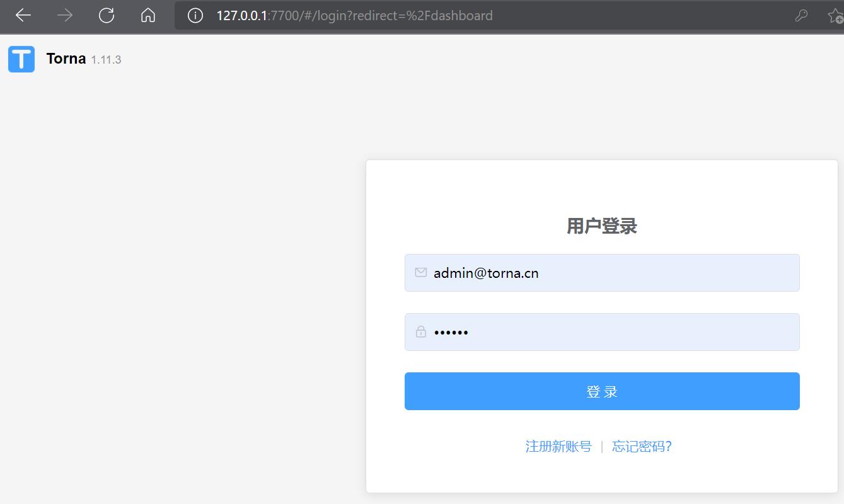
Task: Open the saved passwords key icon
Action: click(801, 15)
